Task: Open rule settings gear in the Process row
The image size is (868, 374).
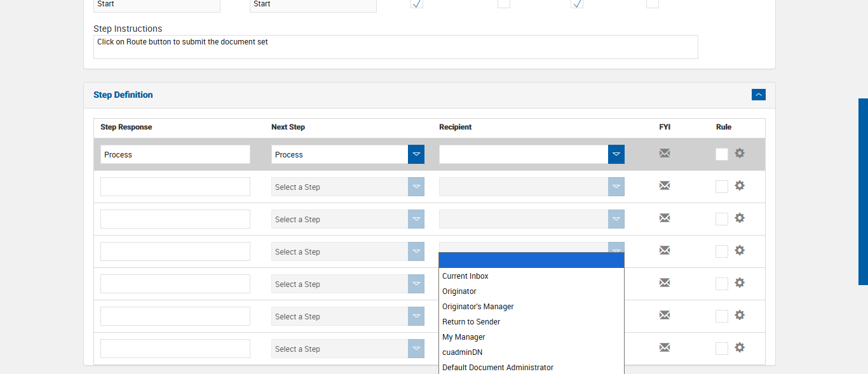Action: 740,153
